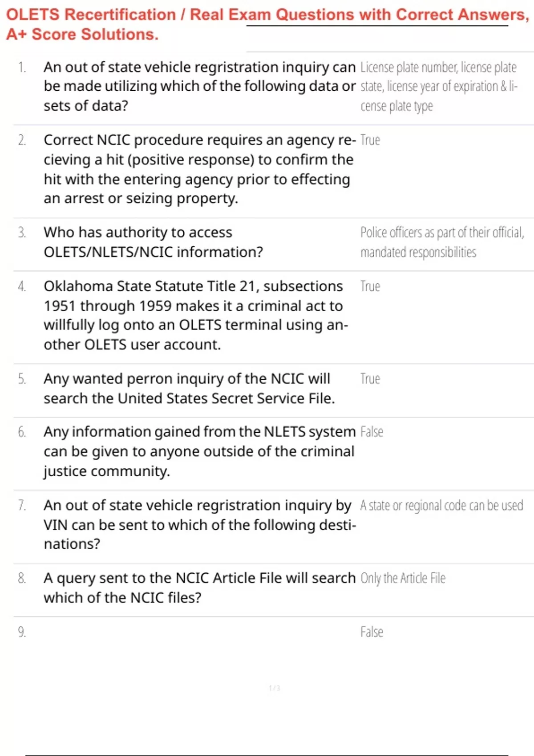
Task: Select the United States Secret Service File question
Action: pyautogui.click(x=189, y=388)
